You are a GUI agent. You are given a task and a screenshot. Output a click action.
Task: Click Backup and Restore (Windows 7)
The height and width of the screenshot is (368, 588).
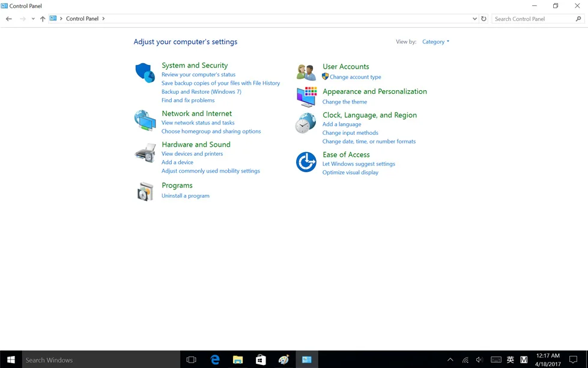201,91
